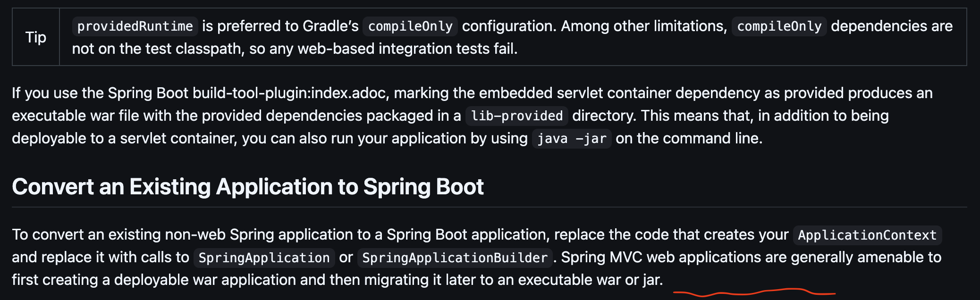Click compileOnly code before "dependencies are"
Screen dimensions: 980x300
[779, 26]
